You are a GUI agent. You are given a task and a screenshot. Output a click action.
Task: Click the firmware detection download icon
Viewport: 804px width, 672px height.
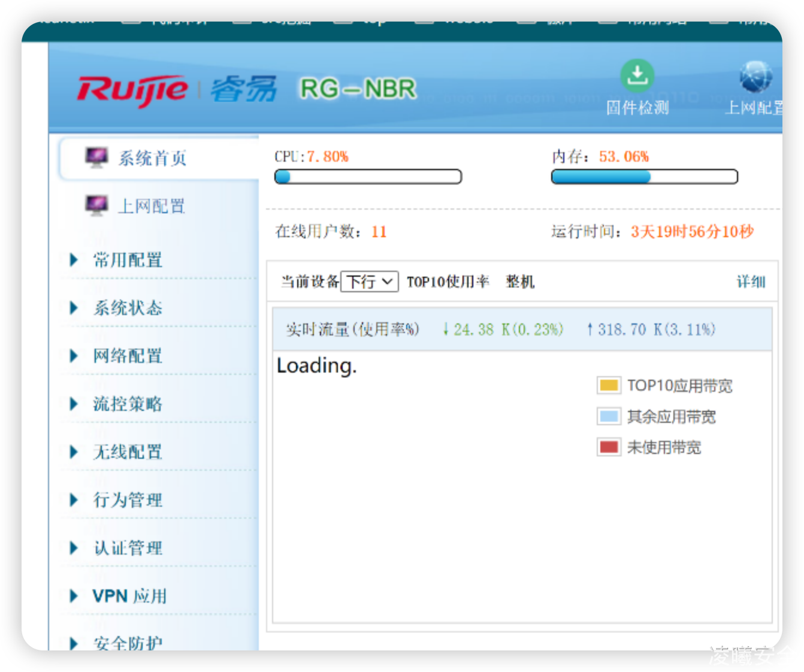tap(637, 76)
